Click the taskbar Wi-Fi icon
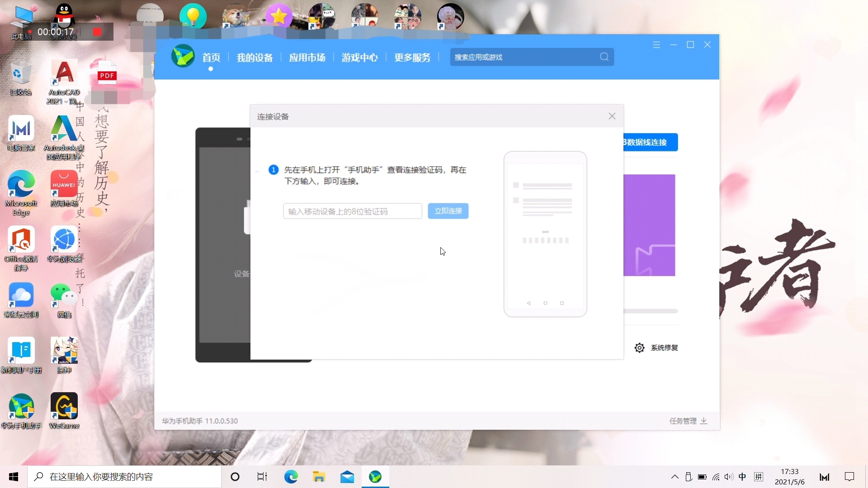 point(716,477)
